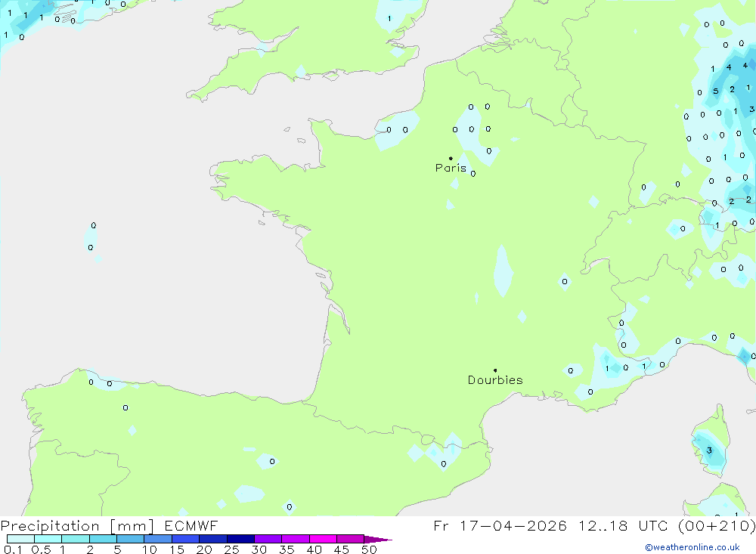Select the black dot marking Dourbies
The width and height of the screenshot is (756, 554).
coord(495,370)
